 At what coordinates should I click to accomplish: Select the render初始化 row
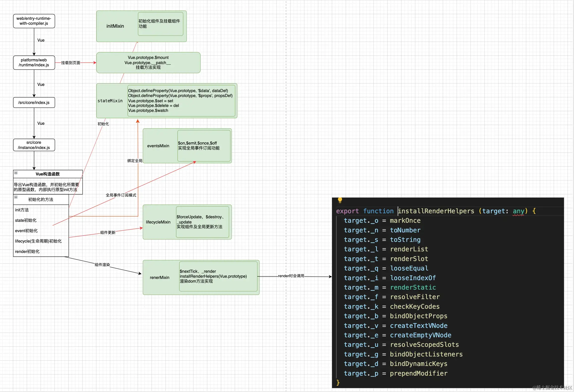coord(27,251)
